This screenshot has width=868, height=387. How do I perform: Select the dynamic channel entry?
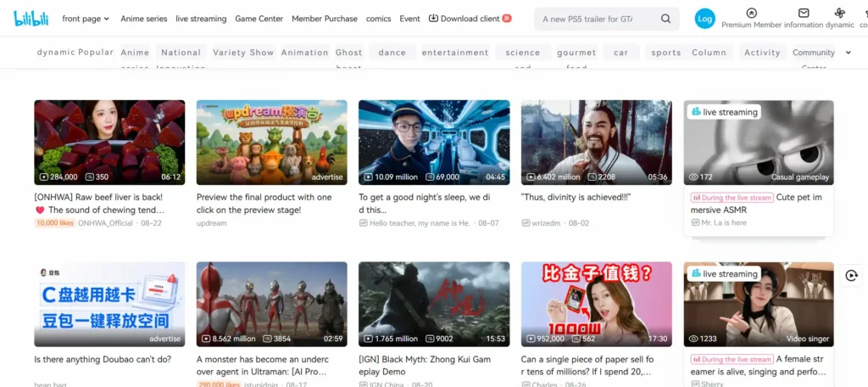[x=56, y=52]
